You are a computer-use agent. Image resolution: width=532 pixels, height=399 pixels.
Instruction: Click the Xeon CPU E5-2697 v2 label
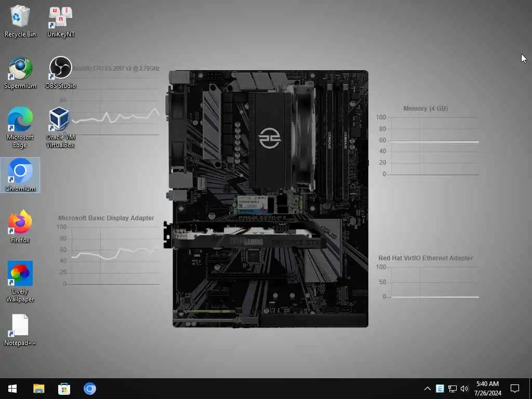point(116,69)
